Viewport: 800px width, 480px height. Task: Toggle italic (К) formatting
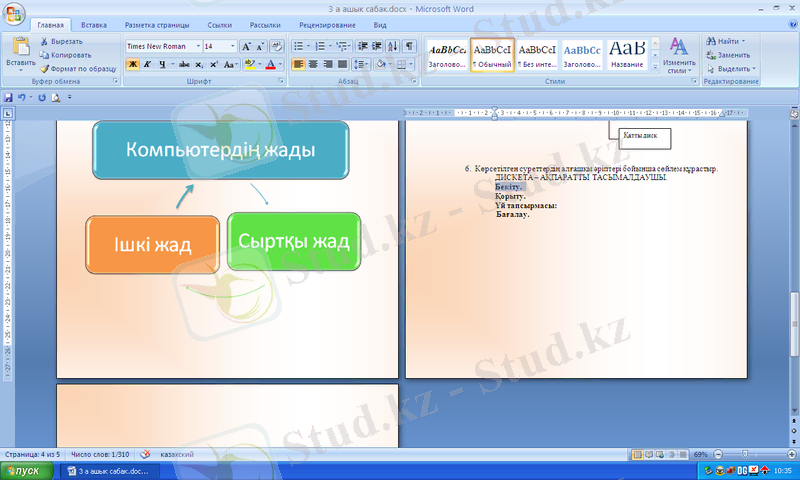(x=147, y=64)
